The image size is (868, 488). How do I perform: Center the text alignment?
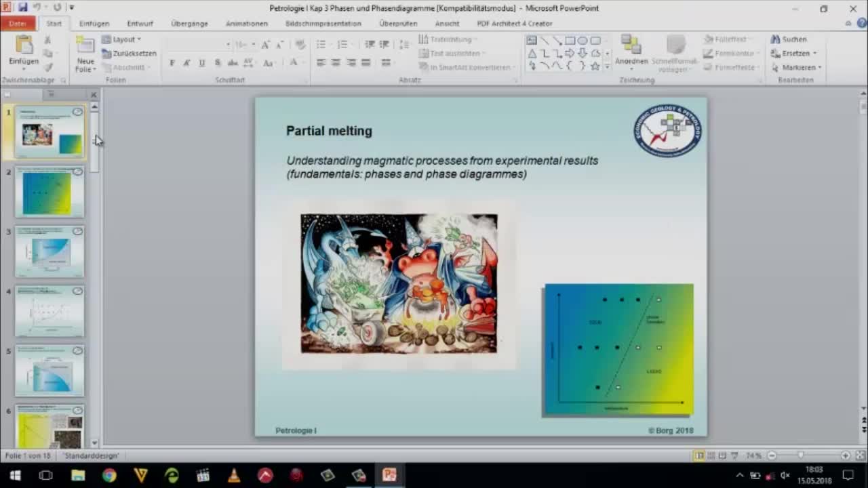click(x=336, y=63)
